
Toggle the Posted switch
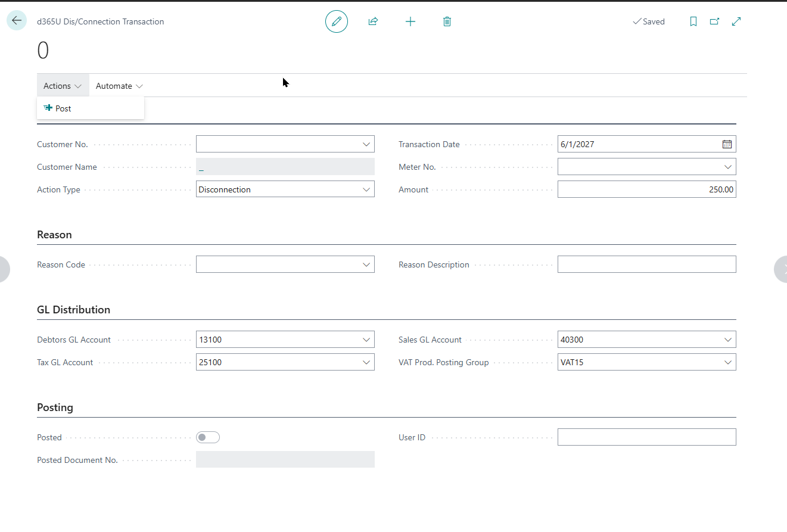(x=208, y=437)
